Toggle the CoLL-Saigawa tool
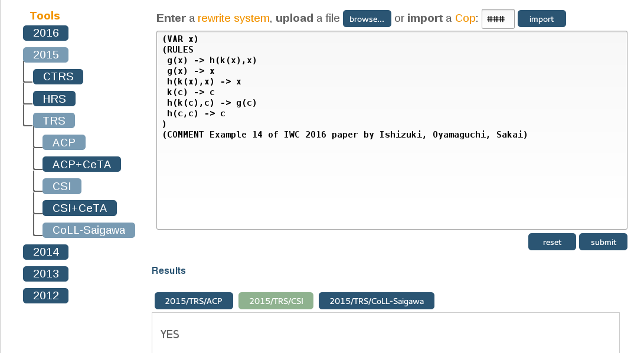This screenshot has width=644, height=353. (x=89, y=230)
